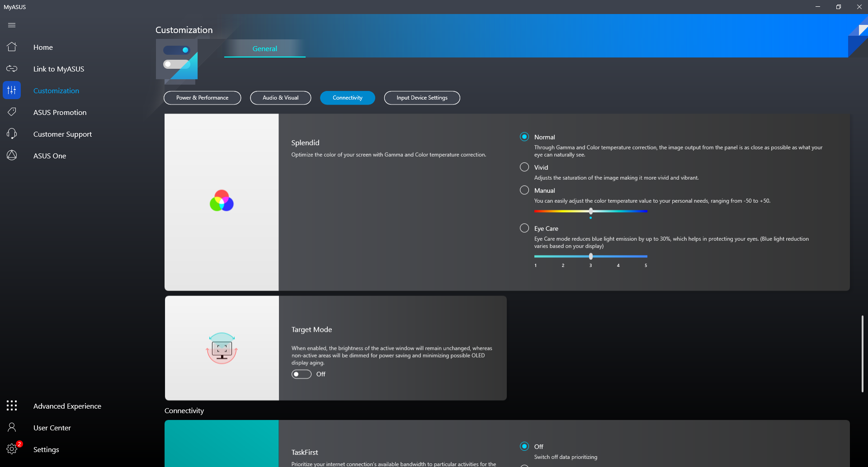
Task: Click 'Switch off data prioritizing' text
Action: tap(566, 457)
